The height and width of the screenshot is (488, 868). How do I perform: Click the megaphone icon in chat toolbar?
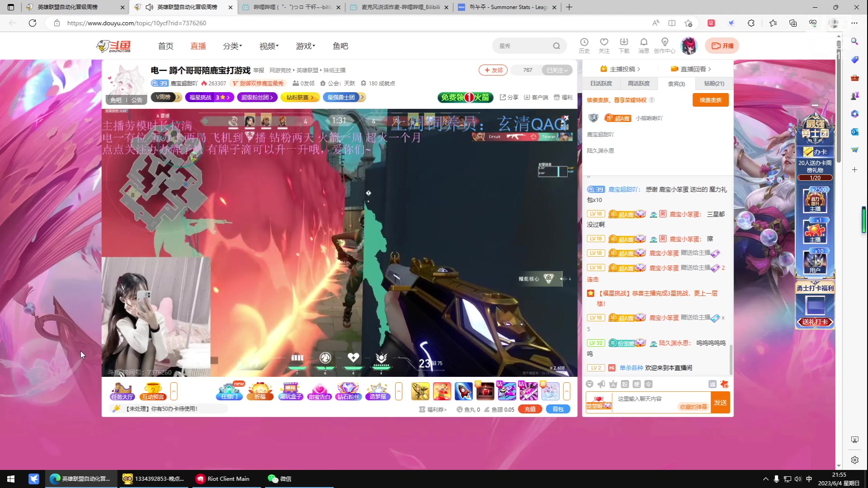[x=601, y=384]
